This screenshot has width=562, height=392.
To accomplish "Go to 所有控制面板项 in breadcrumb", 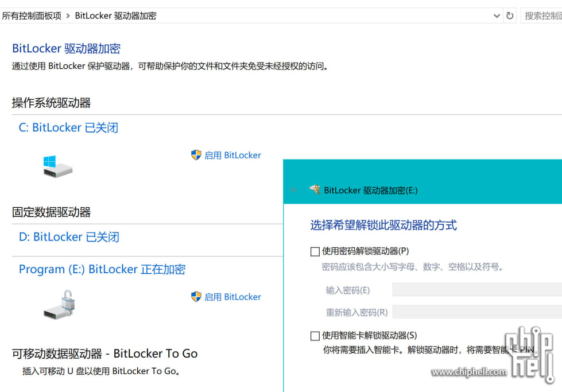I will click(32, 15).
